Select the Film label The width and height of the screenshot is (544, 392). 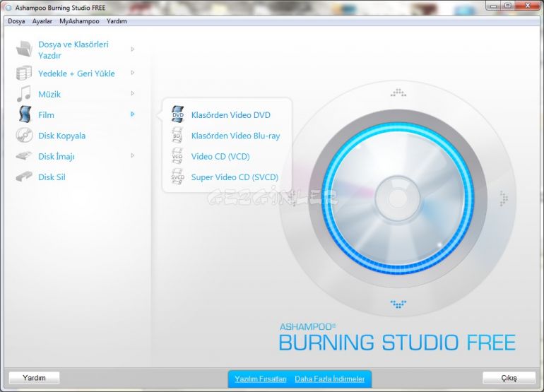pyautogui.click(x=46, y=115)
